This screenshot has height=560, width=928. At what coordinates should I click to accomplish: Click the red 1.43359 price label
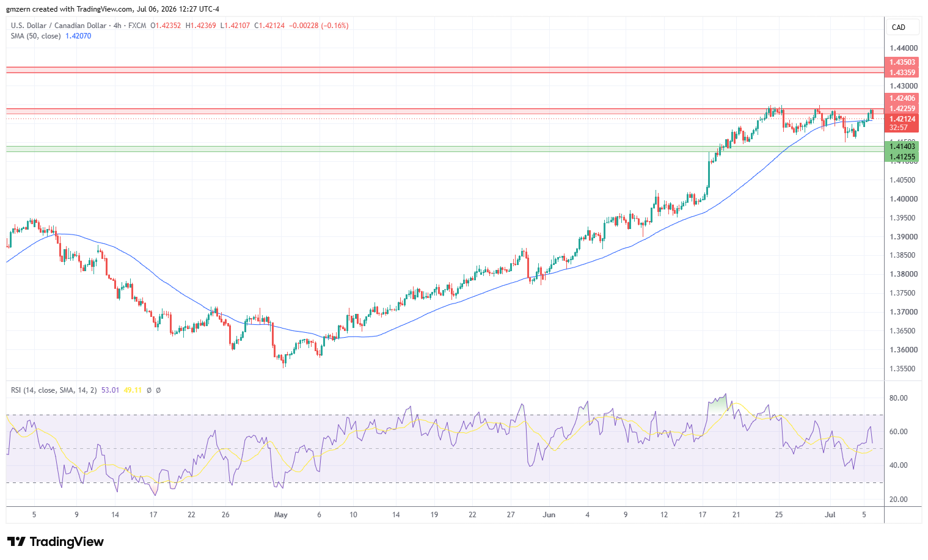pyautogui.click(x=902, y=72)
